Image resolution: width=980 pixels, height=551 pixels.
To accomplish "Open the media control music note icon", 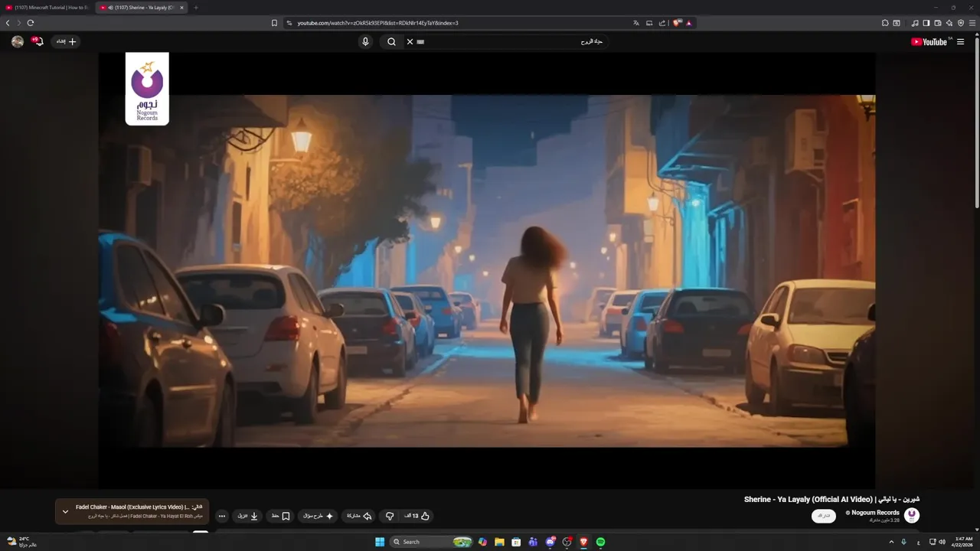I will pyautogui.click(x=915, y=23).
